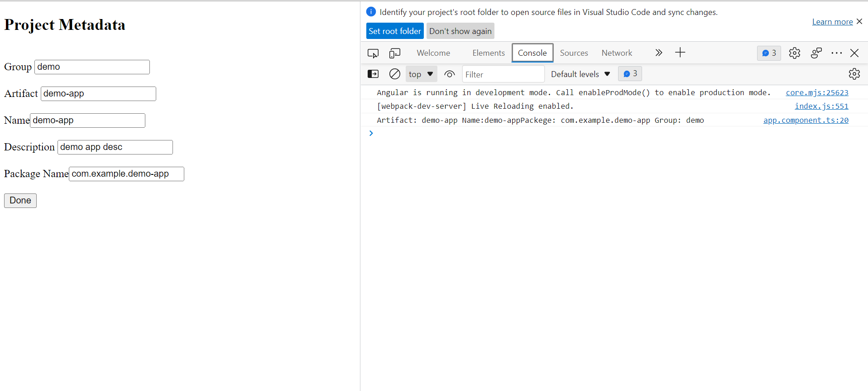Switch to the Welcome tab
The width and height of the screenshot is (868, 391).
[433, 53]
